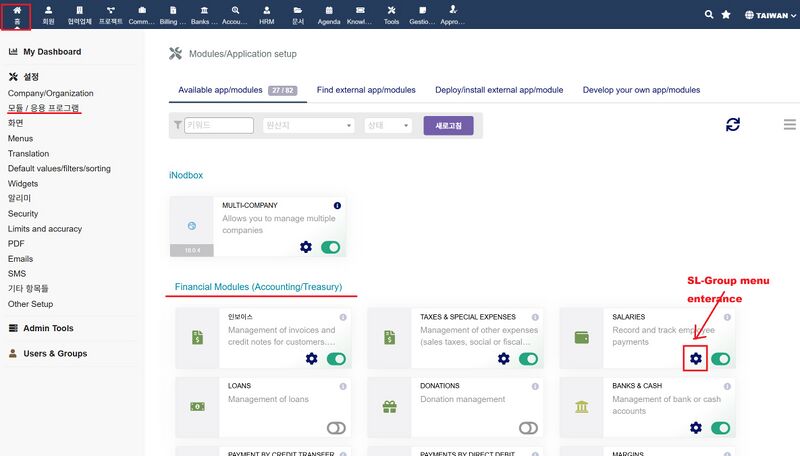Open the Accounting magnifier icon
Screen dimensions: 800x456
235,10
